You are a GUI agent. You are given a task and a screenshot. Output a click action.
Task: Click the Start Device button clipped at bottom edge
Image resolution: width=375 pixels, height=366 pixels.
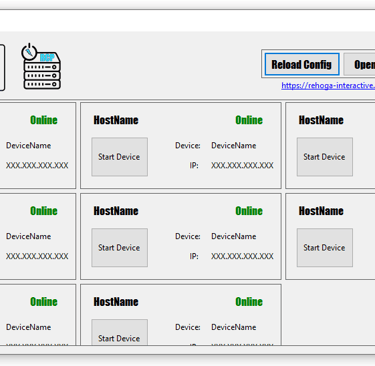point(119,332)
